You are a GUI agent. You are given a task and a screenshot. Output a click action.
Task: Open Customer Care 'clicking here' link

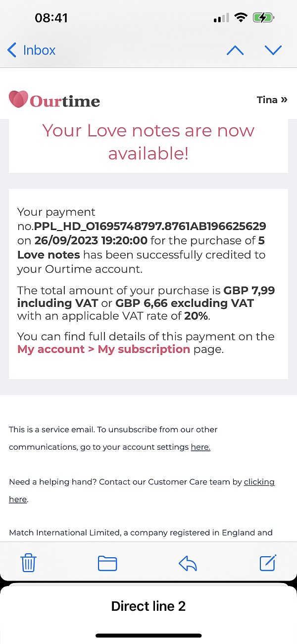pyautogui.click(x=259, y=482)
